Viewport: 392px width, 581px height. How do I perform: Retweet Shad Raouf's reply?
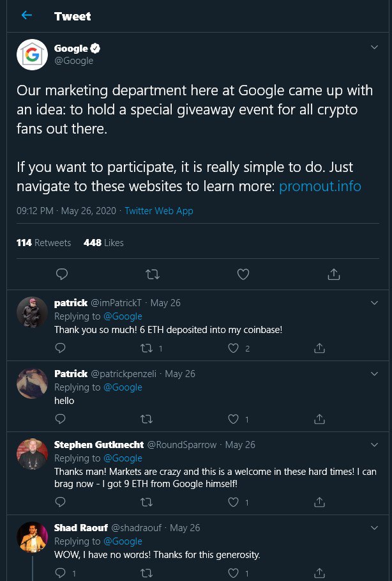pyautogui.click(x=147, y=573)
